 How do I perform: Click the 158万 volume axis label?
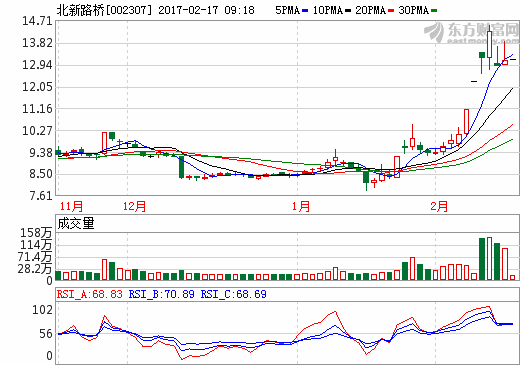36,233
